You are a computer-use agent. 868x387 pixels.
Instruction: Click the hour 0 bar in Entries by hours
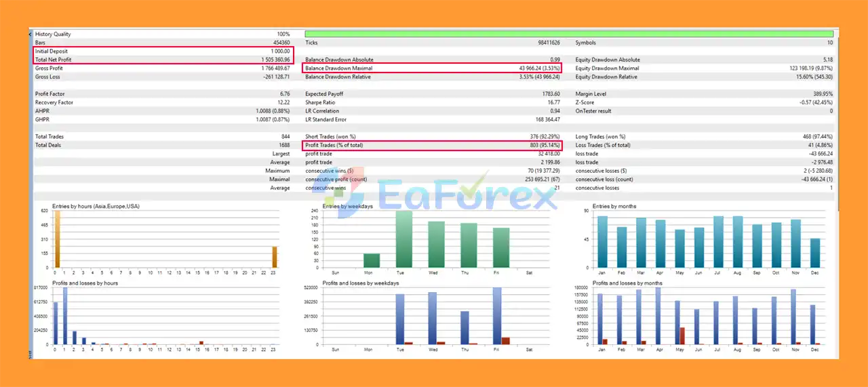pos(57,239)
